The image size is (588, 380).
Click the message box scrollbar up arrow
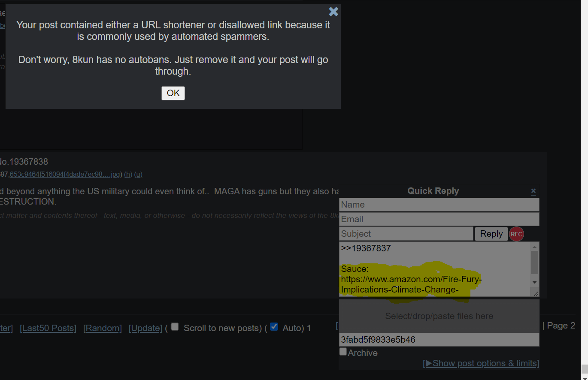[534, 247]
